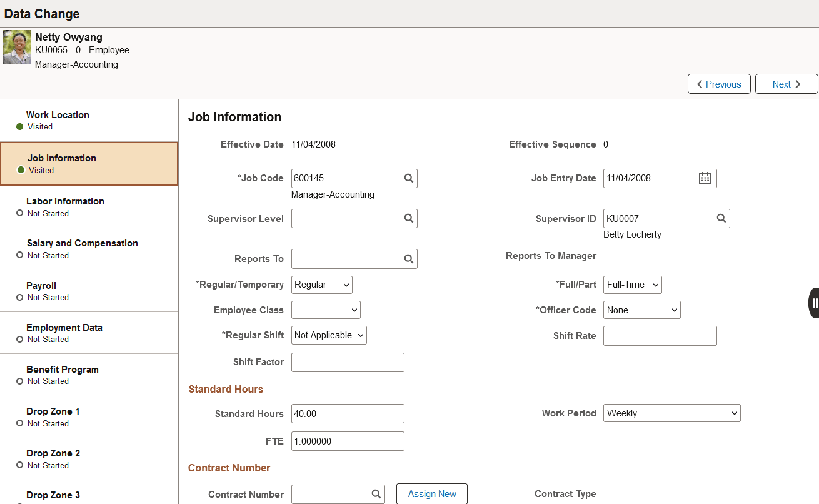Viewport: 819px width, 504px height.
Task: Open the Supervisor Level lookup magnifier
Action: click(x=408, y=218)
